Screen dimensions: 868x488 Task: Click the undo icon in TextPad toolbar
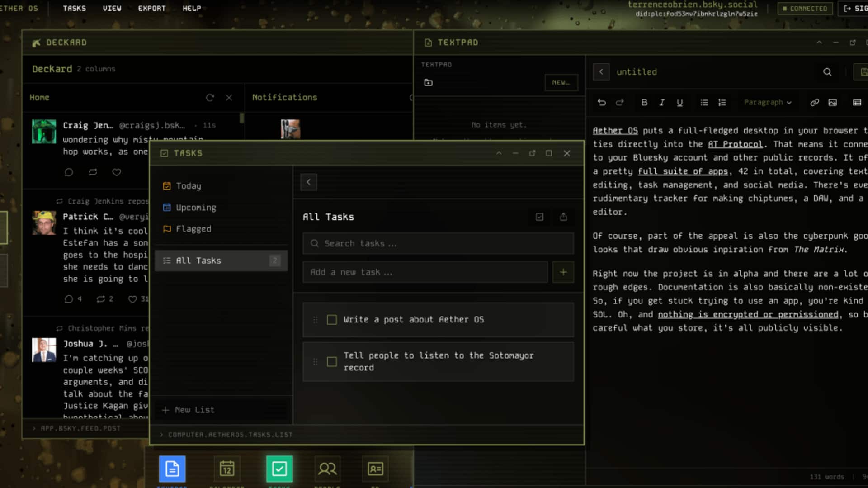(x=601, y=102)
